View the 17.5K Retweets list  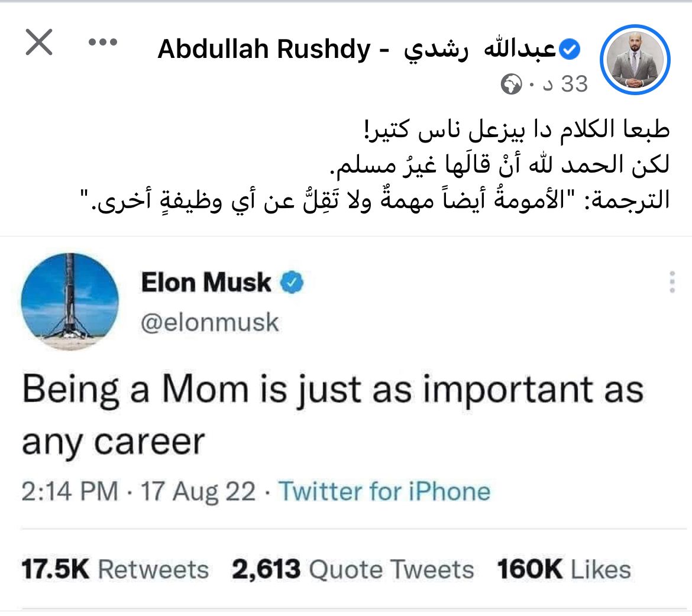pyautogui.click(x=115, y=570)
